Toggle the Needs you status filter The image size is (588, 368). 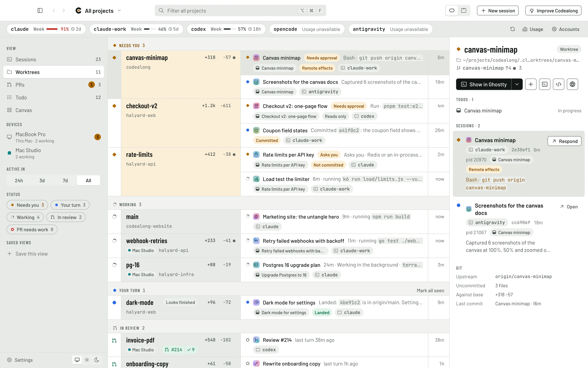(27, 205)
